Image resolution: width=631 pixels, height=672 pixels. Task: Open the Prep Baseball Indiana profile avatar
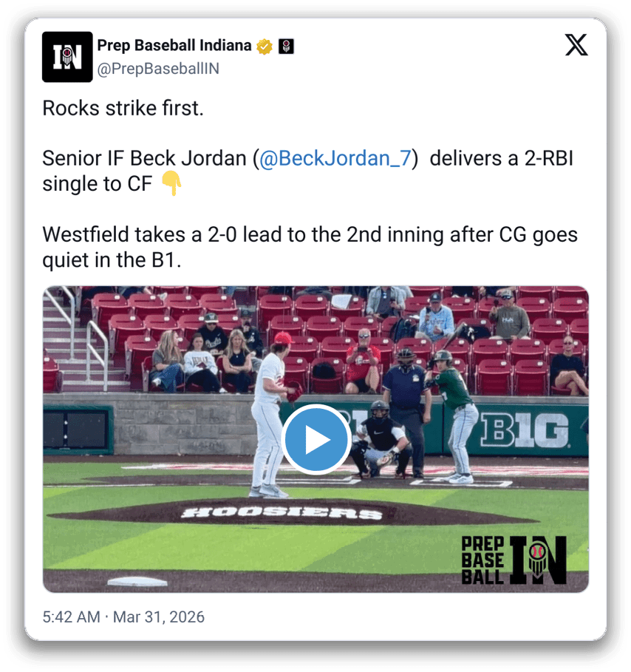click(67, 57)
